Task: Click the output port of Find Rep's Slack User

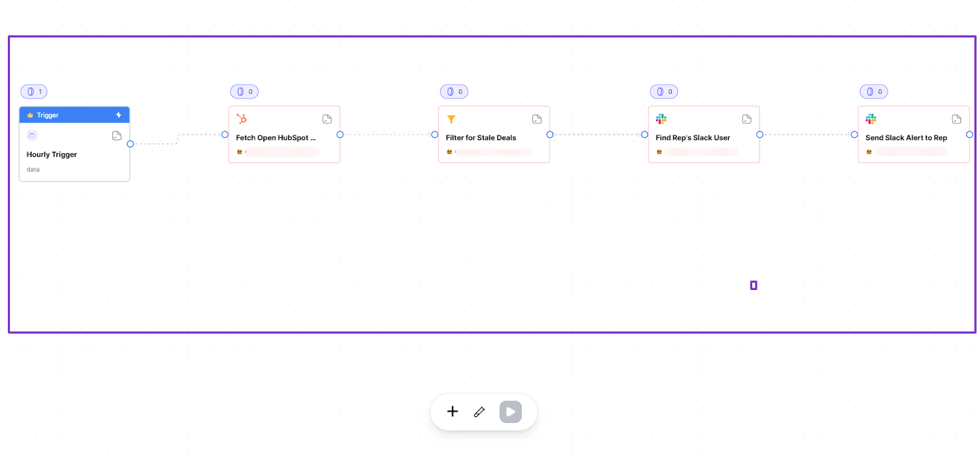Action: tap(759, 135)
